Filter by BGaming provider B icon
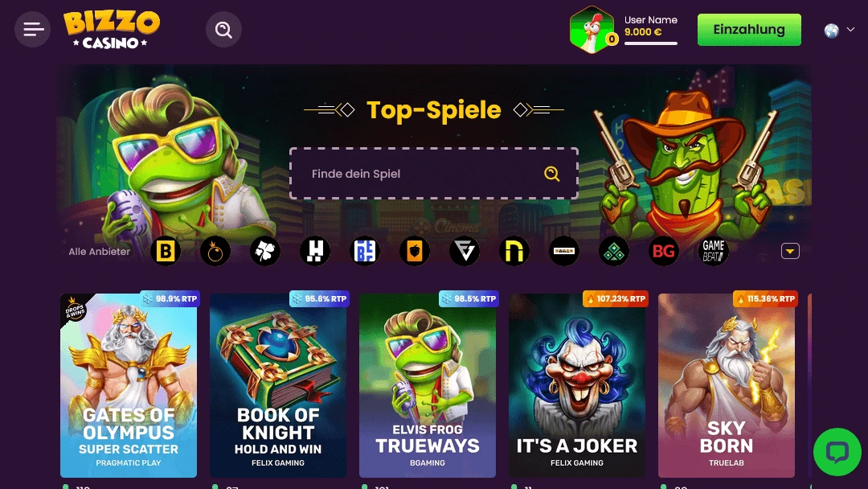The image size is (868, 489). [166, 251]
